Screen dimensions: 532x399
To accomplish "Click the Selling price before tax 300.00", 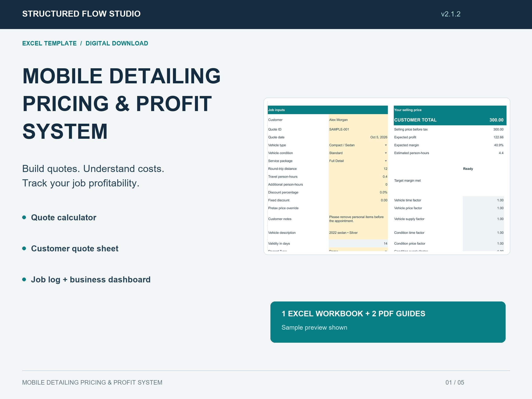I will 498,129.
